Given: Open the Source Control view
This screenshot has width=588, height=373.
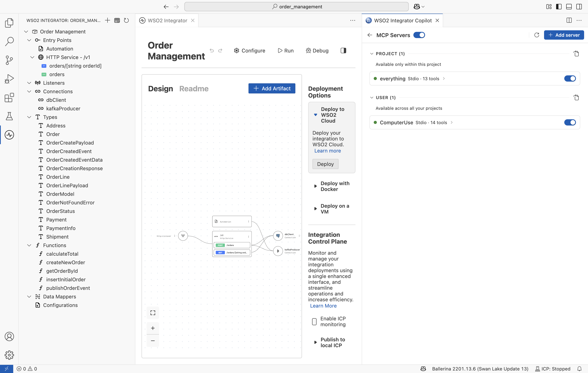Looking at the screenshot, I should point(9,60).
